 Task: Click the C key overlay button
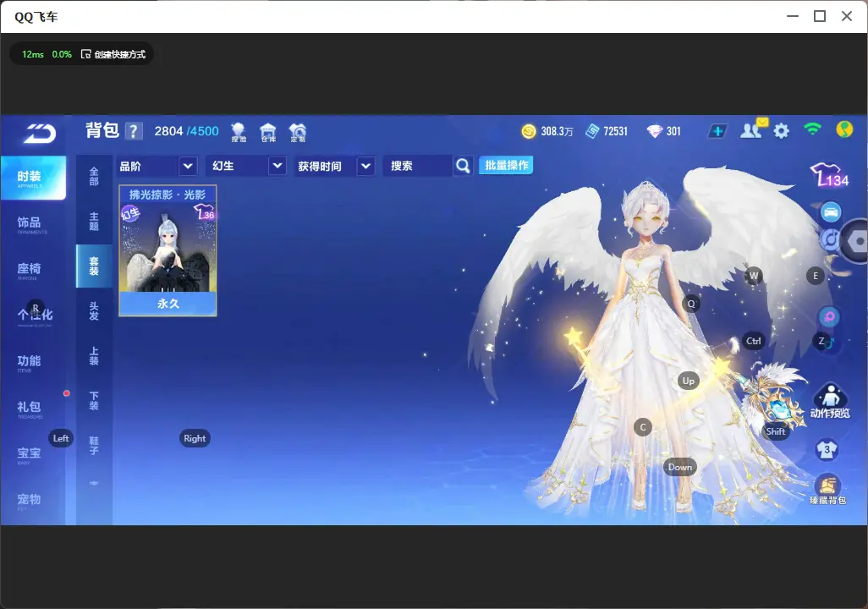[x=643, y=427]
